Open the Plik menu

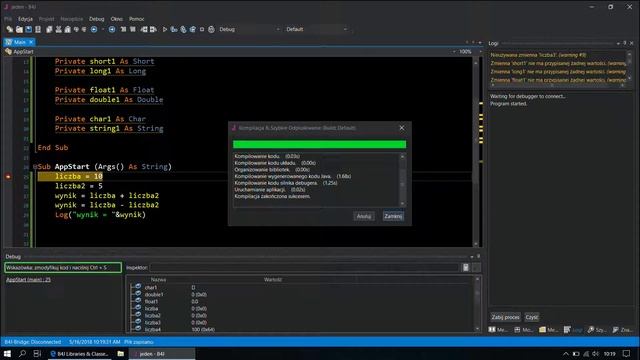(8, 19)
